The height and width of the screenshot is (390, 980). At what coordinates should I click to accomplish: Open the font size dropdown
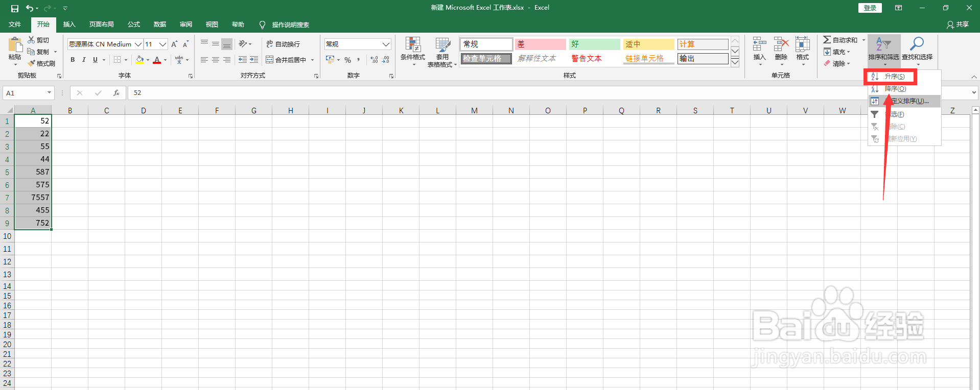click(163, 44)
